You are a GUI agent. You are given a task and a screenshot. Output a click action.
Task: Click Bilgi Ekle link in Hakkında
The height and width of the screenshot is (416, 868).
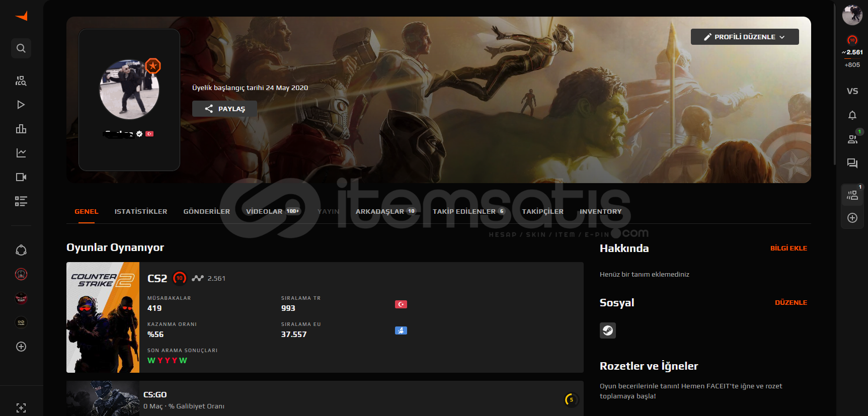point(788,248)
